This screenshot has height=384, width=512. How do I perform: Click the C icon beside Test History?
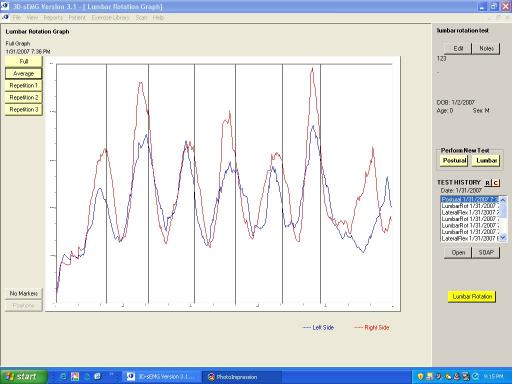496,183
